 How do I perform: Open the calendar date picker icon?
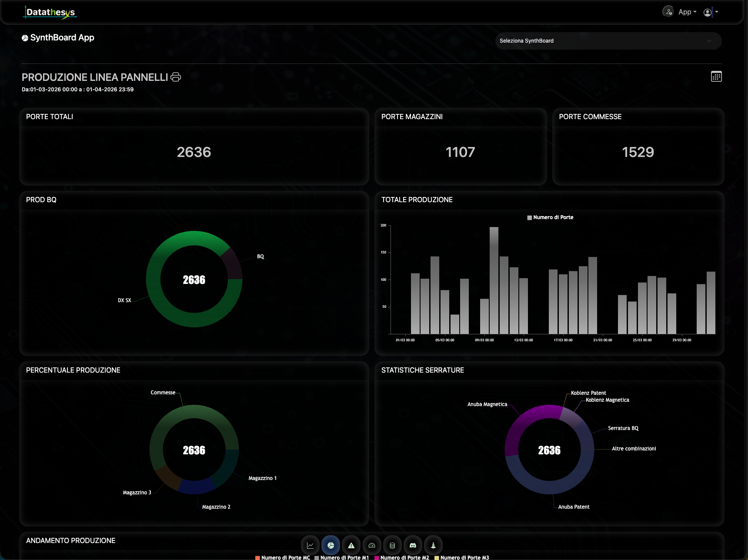point(716,77)
